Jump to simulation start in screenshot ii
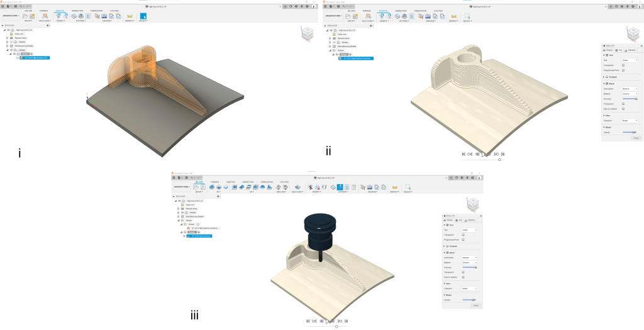This screenshot has width=644, height=330. click(464, 155)
